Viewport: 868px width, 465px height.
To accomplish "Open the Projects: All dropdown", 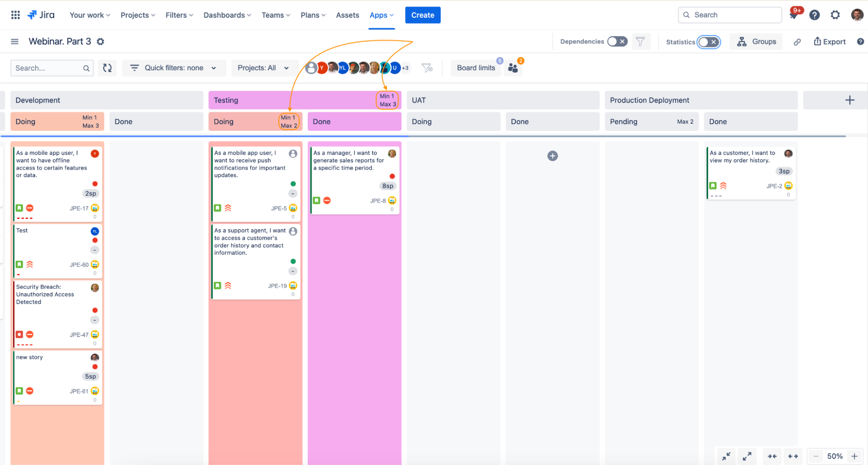I will (x=263, y=68).
